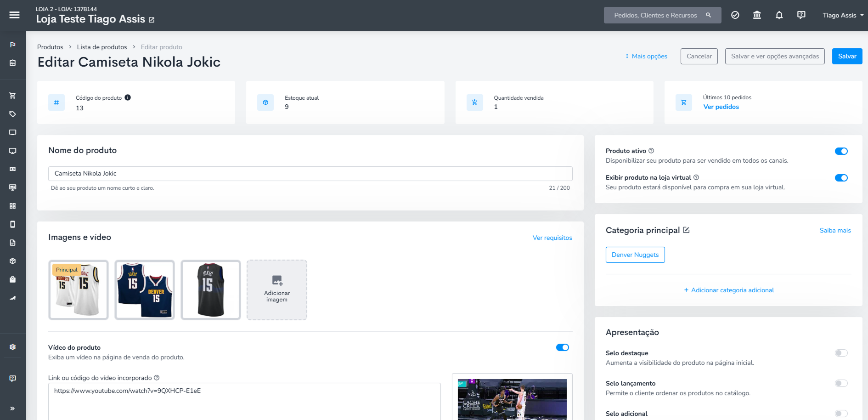This screenshot has height=420, width=868.
Task: Go to Lista de produtos breadcrumb
Action: [x=102, y=47]
